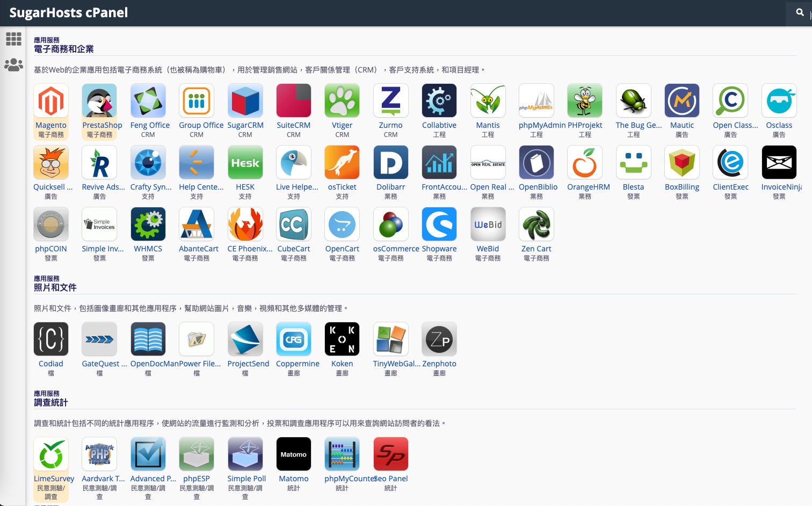This screenshot has width=812, height=506.
Task: Select the Group Office icon
Action: click(197, 100)
